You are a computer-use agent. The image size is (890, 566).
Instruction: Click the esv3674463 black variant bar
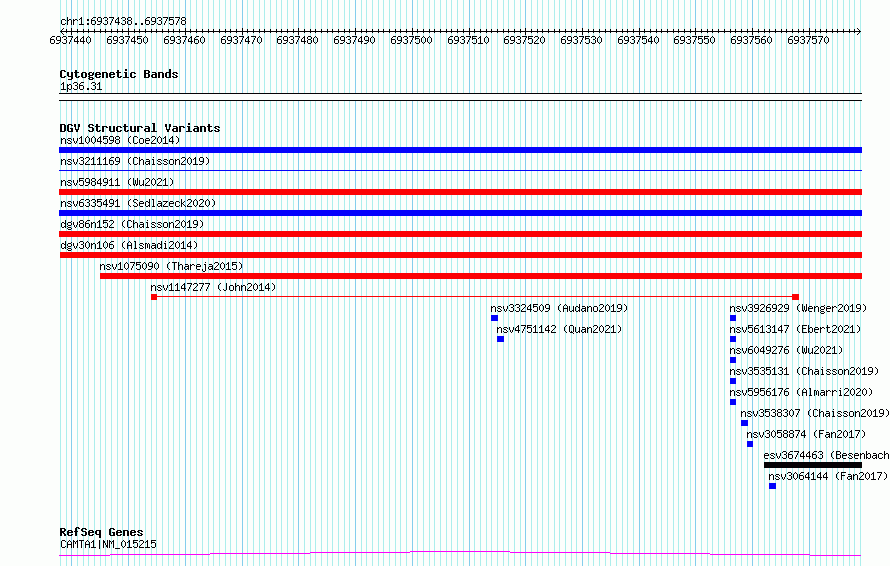(x=813, y=465)
